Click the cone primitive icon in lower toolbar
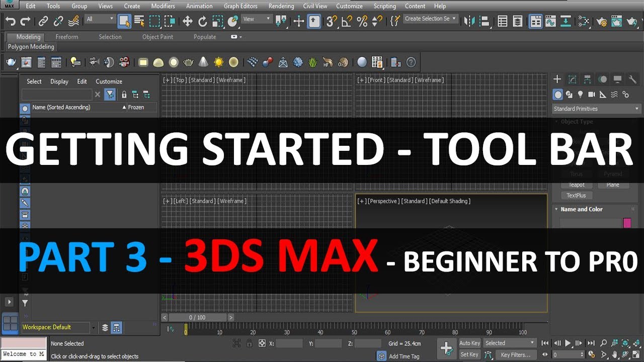Viewport: 644px width, 362px height. pos(203,62)
